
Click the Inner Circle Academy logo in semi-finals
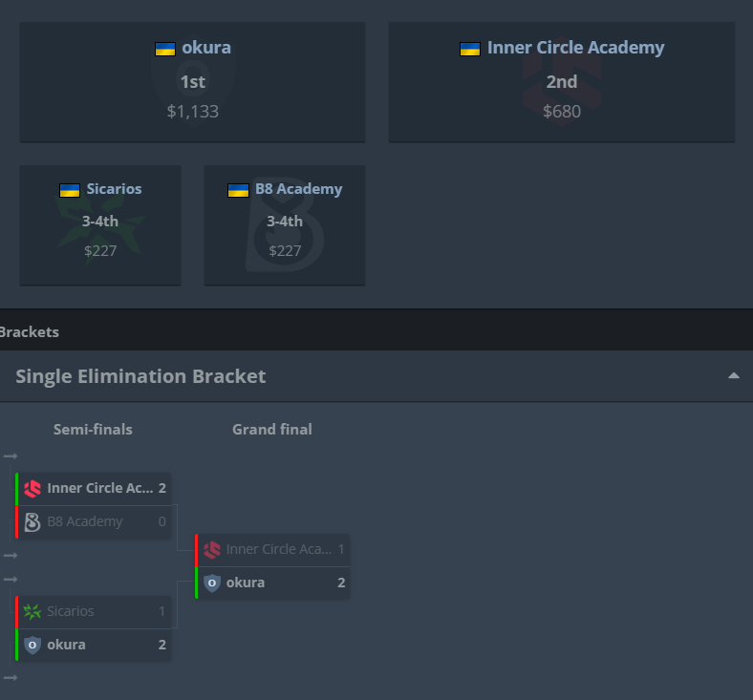pyautogui.click(x=32, y=489)
